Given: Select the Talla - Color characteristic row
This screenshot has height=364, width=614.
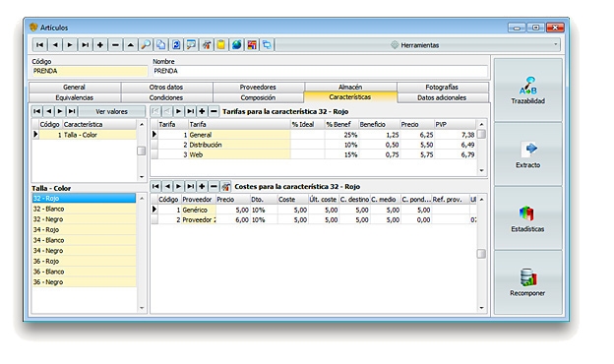Looking at the screenshot, I should [84, 135].
